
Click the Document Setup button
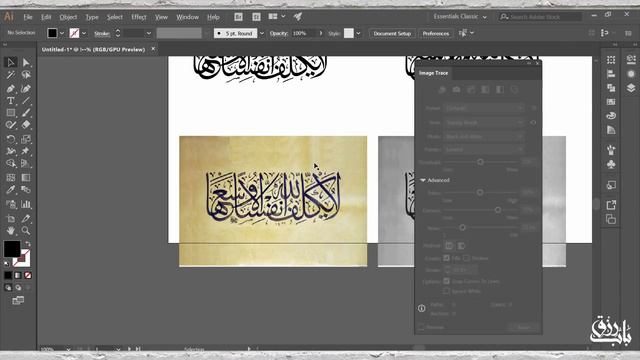pos(392,33)
